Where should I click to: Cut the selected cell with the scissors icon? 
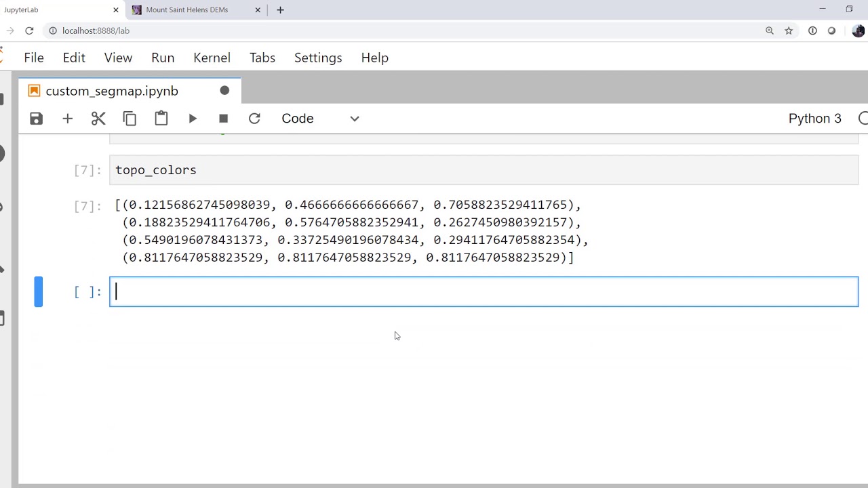click(98, 119)
